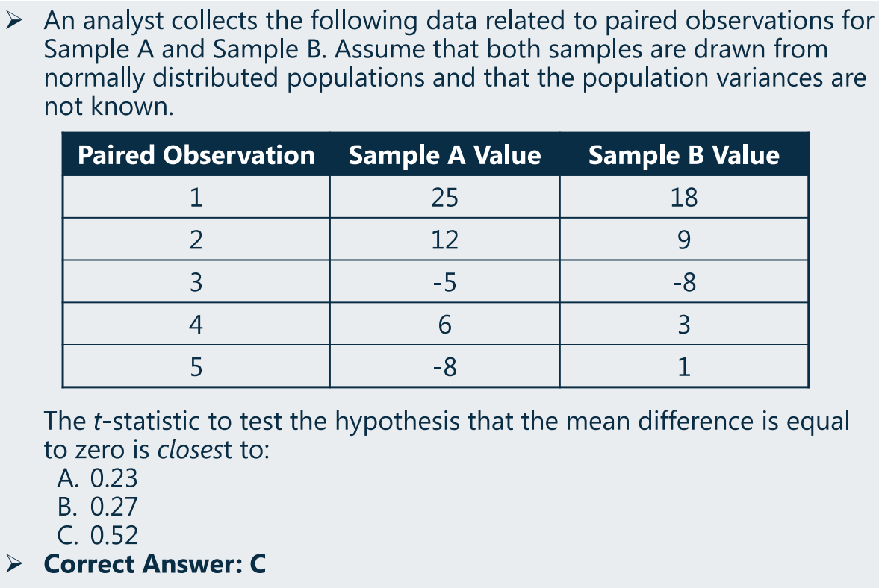Click the 'Sample B Value' column header
This screenshot has height=588, width=879.
pyautogui.click(x=684, y=155)
